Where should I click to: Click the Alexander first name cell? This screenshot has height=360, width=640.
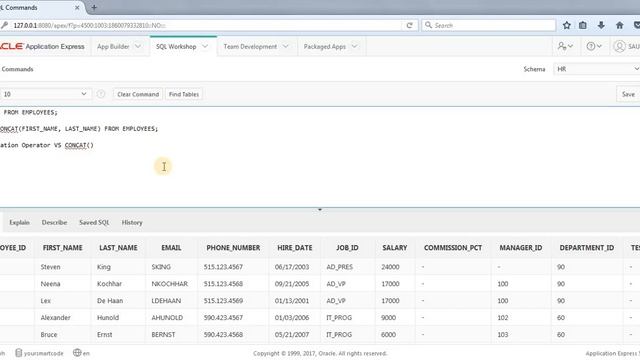56,318
